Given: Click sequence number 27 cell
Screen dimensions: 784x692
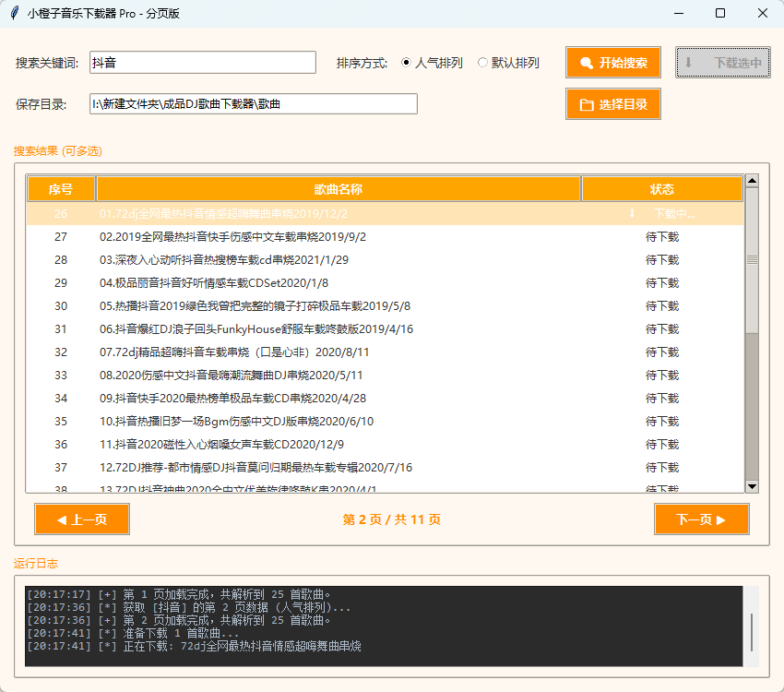Looking at the screenshot, I should click(61, 236).
